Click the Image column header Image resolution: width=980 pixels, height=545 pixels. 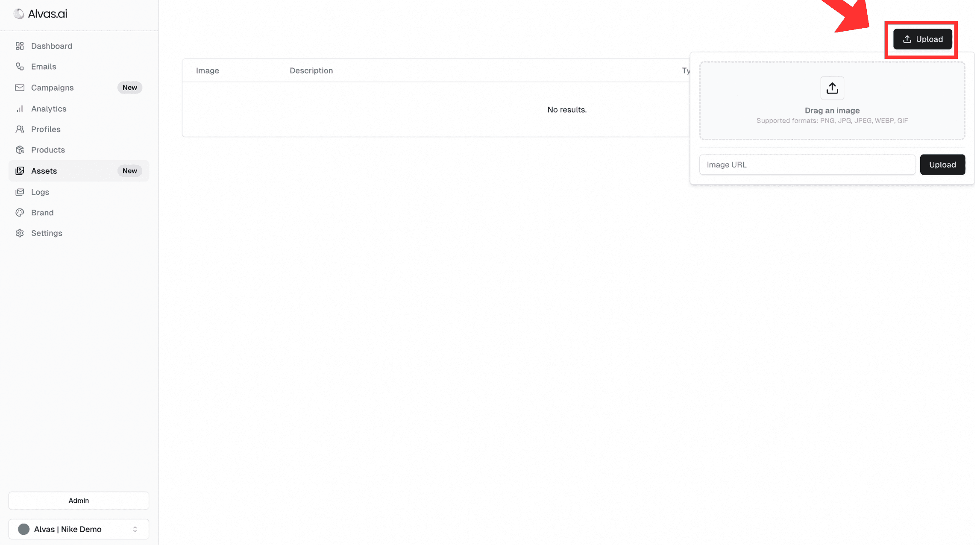coord(207,70)
